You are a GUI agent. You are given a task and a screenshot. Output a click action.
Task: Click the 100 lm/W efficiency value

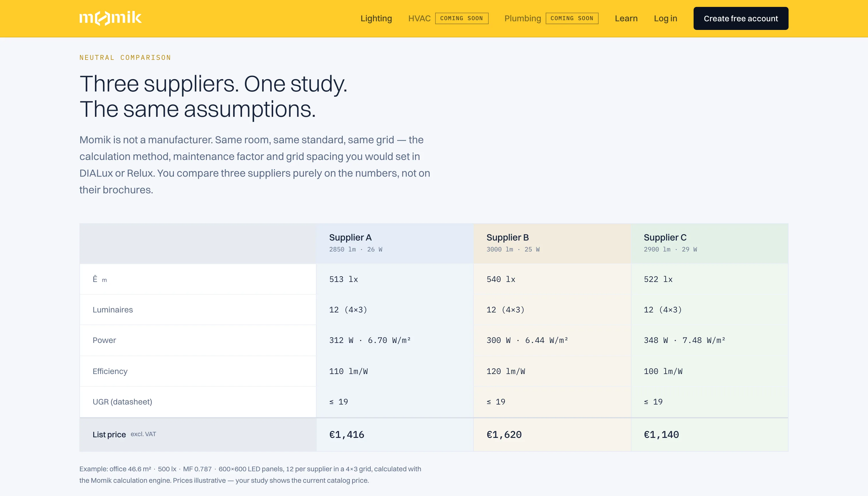tap(663, 371)
